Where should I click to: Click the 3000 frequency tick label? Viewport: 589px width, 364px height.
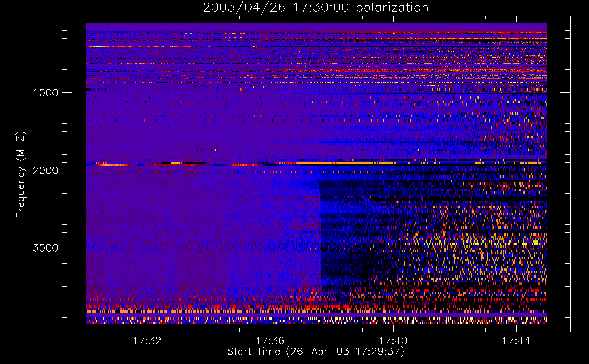(x=46, y=248)
